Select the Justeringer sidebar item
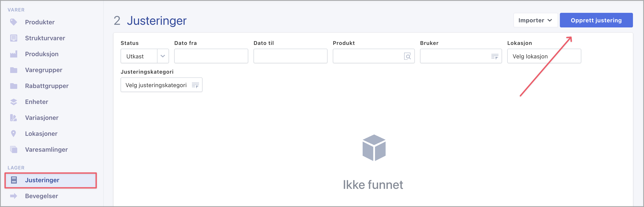The image size is (644, 207). [42, 180]
